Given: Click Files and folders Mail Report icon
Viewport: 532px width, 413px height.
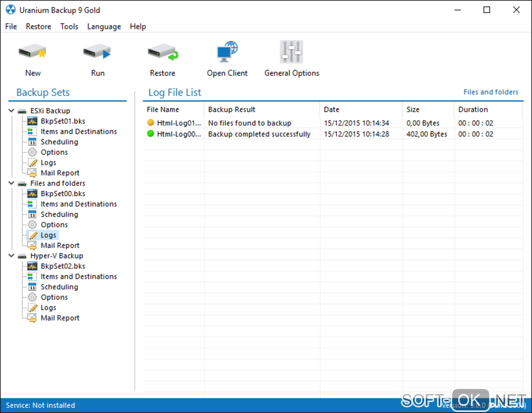Looking at the screenshot, I should pos(32,245).
